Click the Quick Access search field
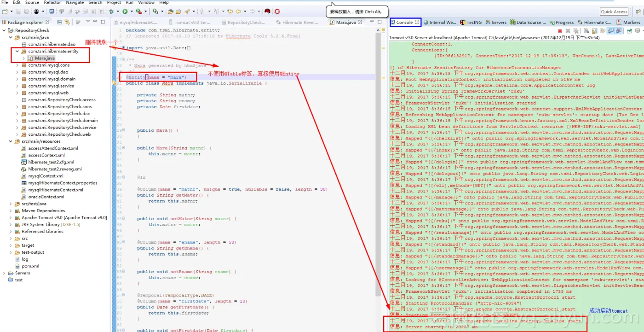This screenshot has width=644, height=332. 614,12
